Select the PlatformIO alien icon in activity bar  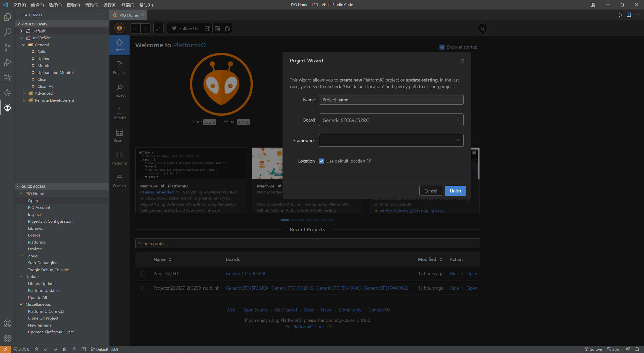click(8, 108)
